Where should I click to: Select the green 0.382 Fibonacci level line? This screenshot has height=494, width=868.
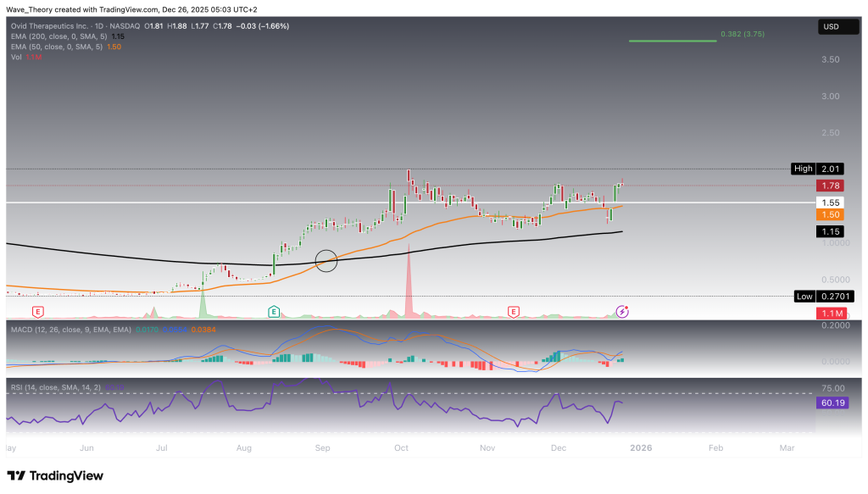pyautogui.click(x=672, y=40)
